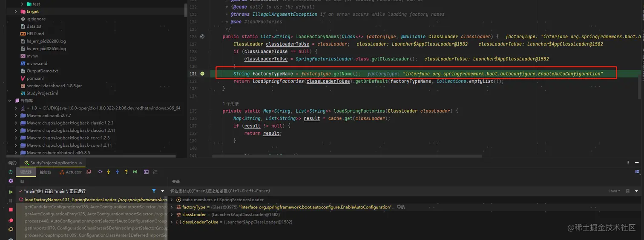
Task: Switch to the 控制台 console tab
Action: [45, 172]
